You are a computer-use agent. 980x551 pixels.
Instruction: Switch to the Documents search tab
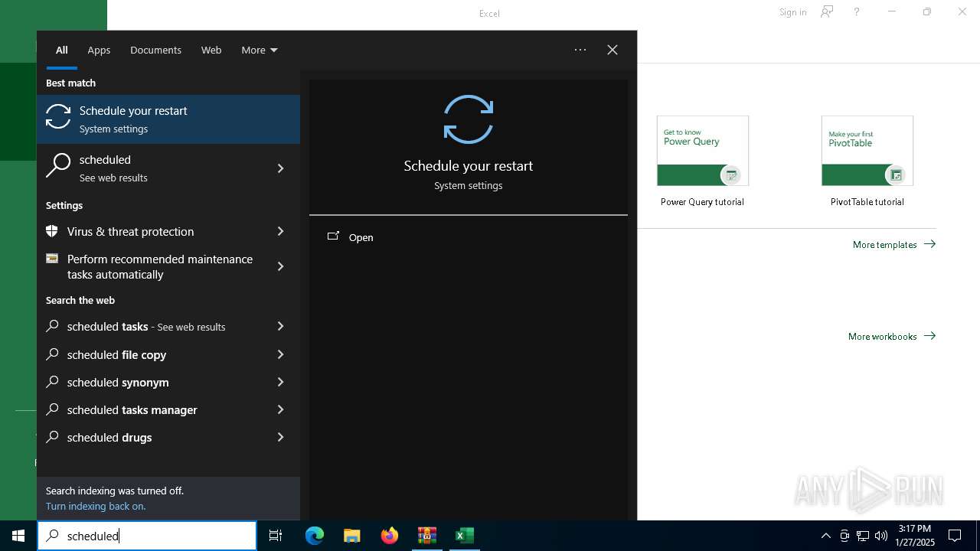[155, 50]
